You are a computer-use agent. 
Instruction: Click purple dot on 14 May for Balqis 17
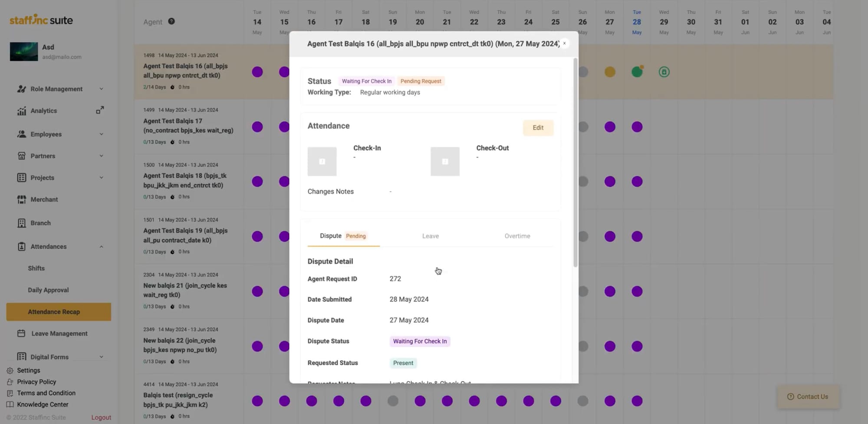pyautogui.click(x=257, y=127)
